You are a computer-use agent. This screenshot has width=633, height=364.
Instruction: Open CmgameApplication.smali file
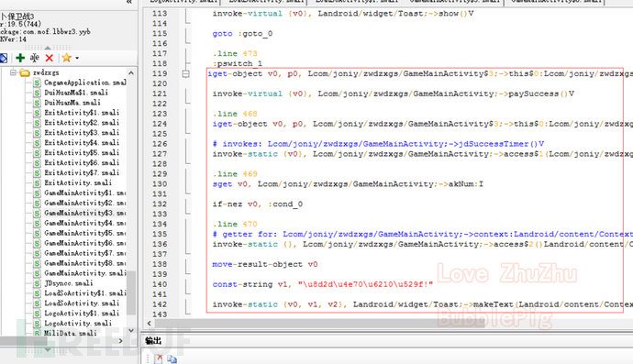pos(84,83)
